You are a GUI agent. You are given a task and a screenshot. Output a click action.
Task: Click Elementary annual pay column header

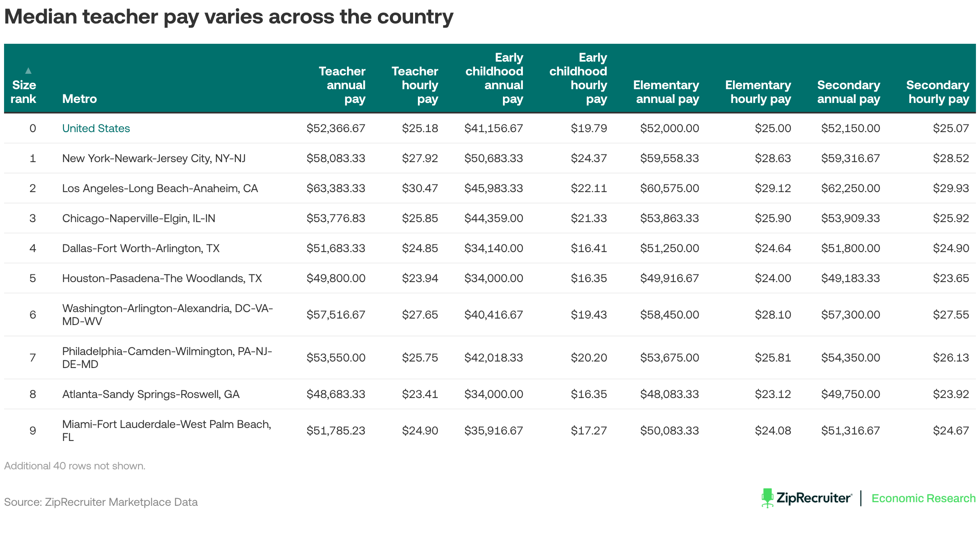click(x=666, y=92)
